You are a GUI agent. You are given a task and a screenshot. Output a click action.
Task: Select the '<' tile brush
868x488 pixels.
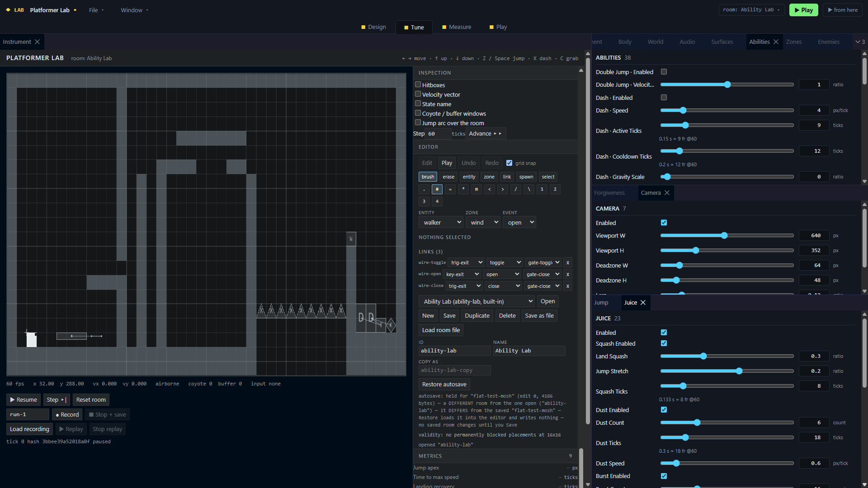point(489,189)
